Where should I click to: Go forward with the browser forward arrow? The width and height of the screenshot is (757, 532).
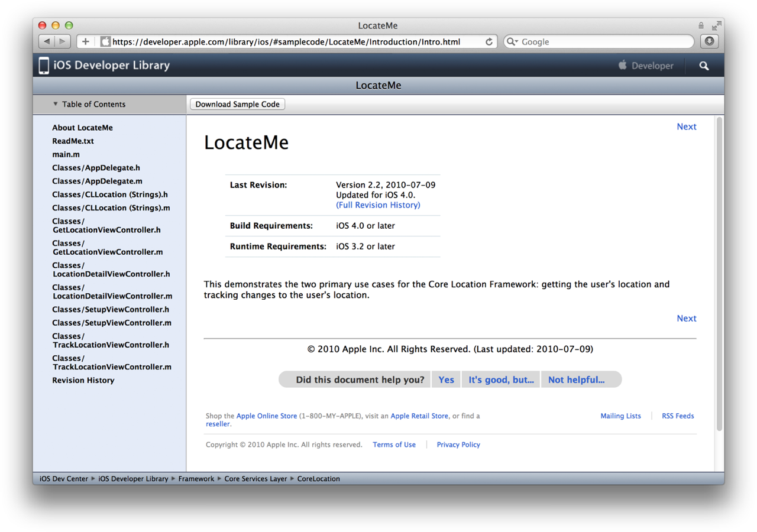point(63,41)
